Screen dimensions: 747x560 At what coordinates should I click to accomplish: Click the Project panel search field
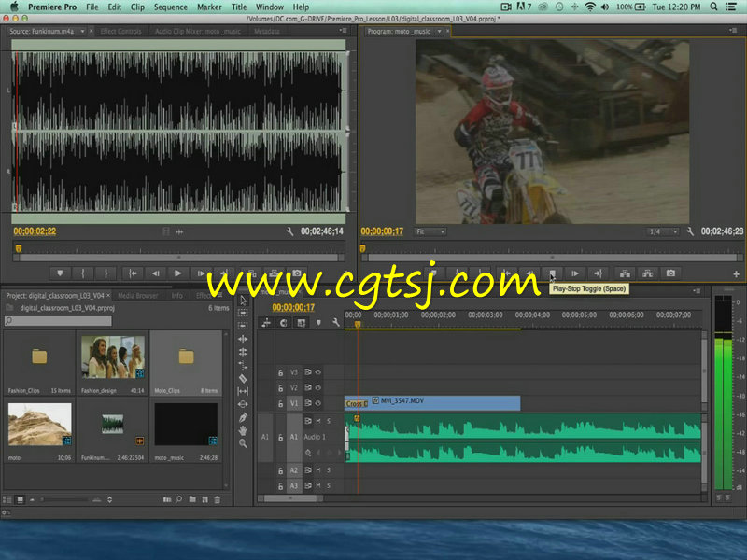click(58, 321)
